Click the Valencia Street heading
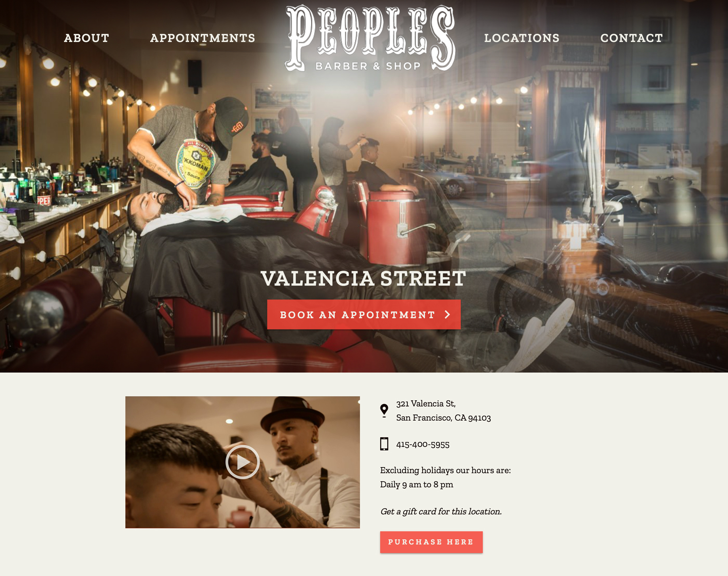This screenshot has height=576, width=728. point(364,278)
